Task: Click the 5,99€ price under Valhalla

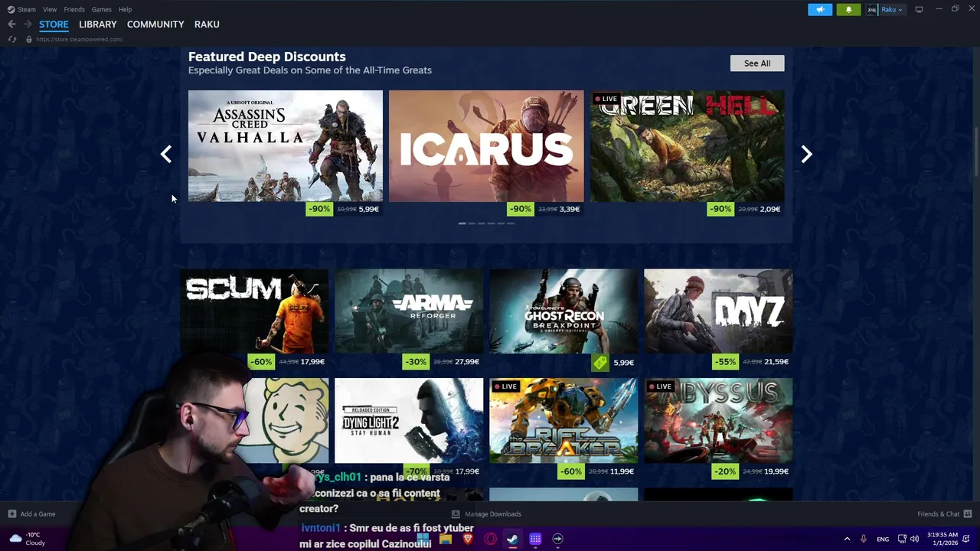Action: pos(368,209)
